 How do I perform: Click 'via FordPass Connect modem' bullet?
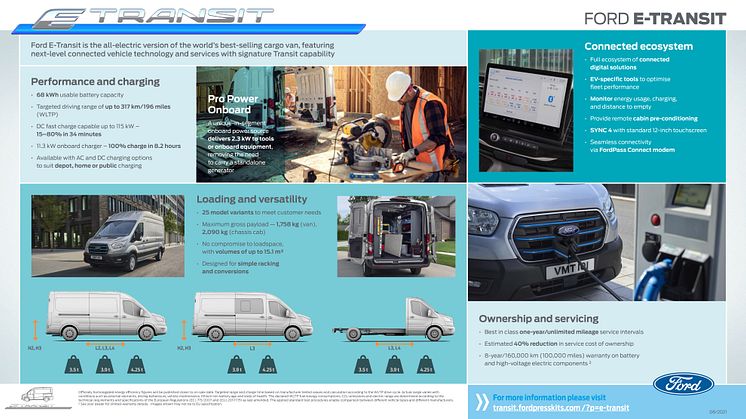pyautogui.click(x=632, y=150)
